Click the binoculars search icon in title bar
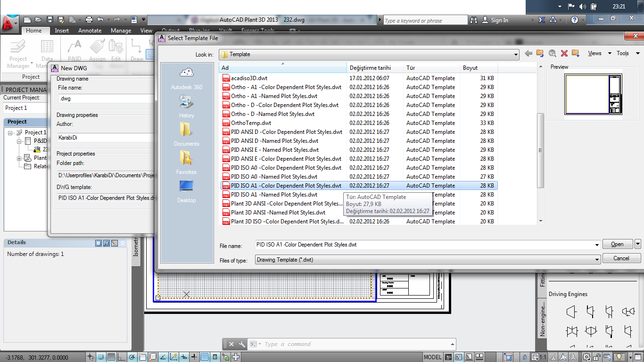 pos(473,20)
